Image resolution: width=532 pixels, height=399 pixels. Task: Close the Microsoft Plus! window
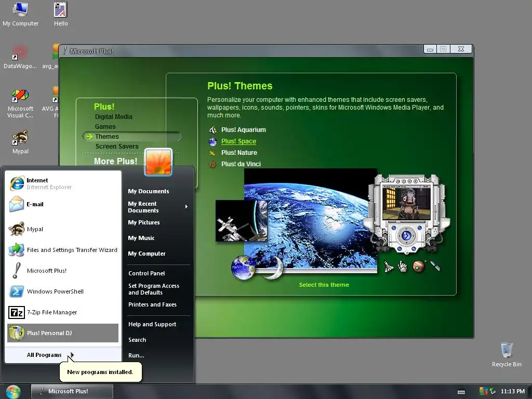pyautogui.click(x=461, y=49)
